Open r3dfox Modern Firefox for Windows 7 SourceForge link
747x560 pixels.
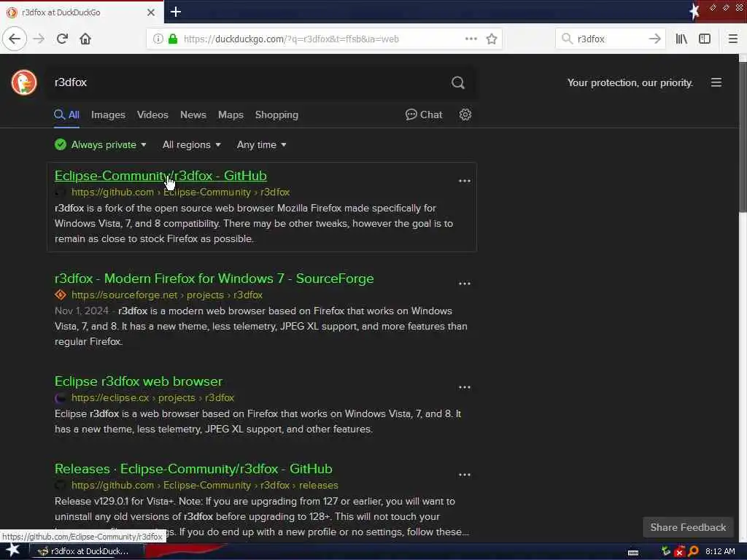tap(214, 279)
